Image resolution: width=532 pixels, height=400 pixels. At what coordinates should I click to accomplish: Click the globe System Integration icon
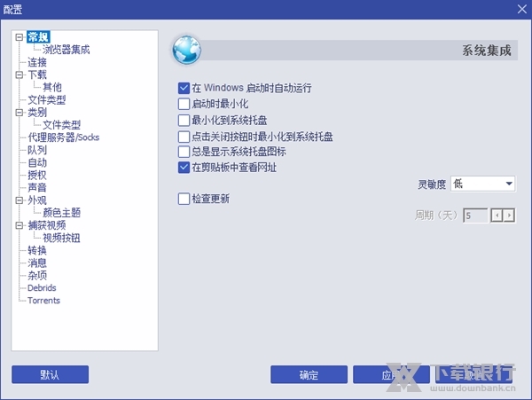coord(186,50)
